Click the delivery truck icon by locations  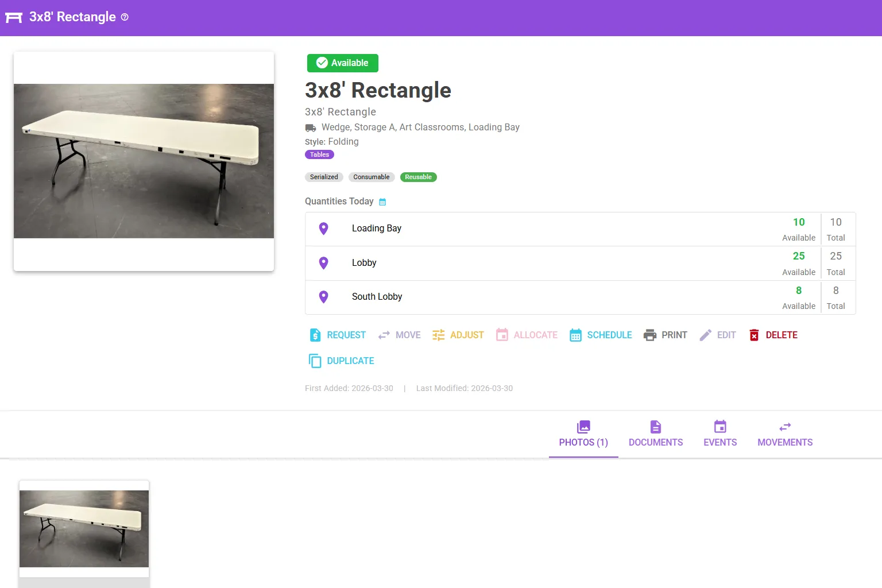(x=311, y=127)
